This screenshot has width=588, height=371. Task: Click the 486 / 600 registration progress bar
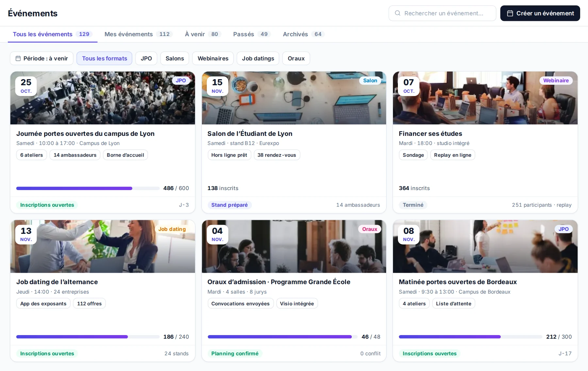pyautogui.click(x=88, y=188)
